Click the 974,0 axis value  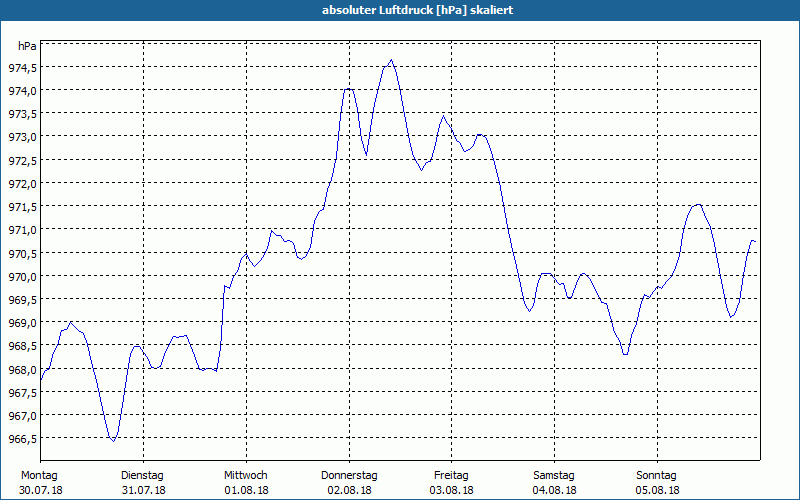[22, 91]
